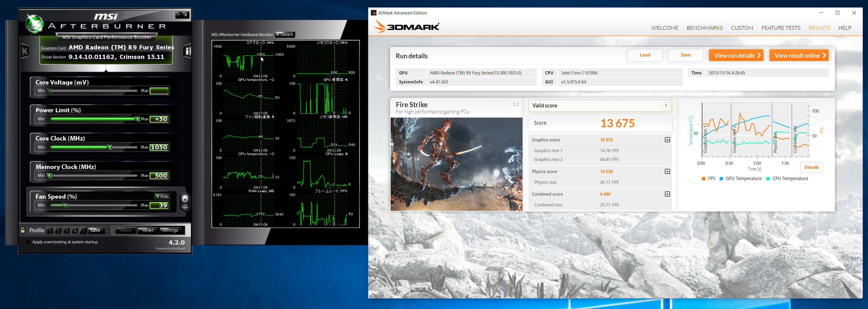Click the 3DMark logo in header
The width and height of the screenshot is (868, 309).
click(x=407, y=27)
